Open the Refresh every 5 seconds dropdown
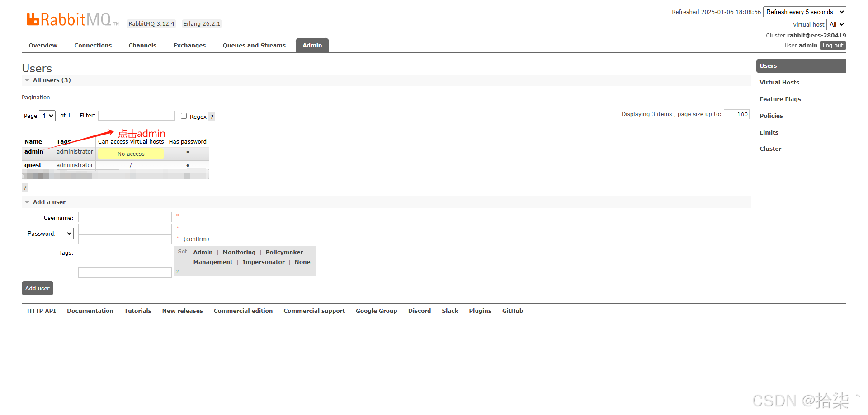The height and width of the screenshot is (415, 868). tap(804, 12)
